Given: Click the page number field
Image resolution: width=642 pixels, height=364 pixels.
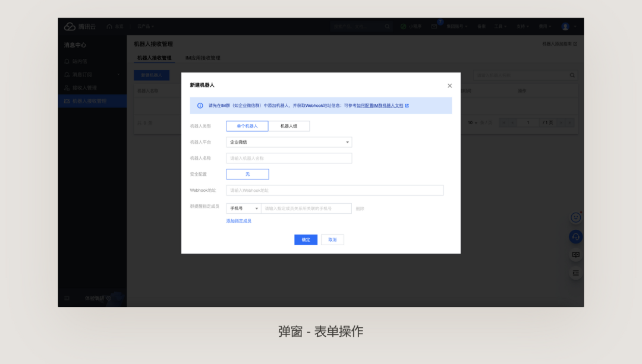Looking at the screenshot, I should point(528,123).
